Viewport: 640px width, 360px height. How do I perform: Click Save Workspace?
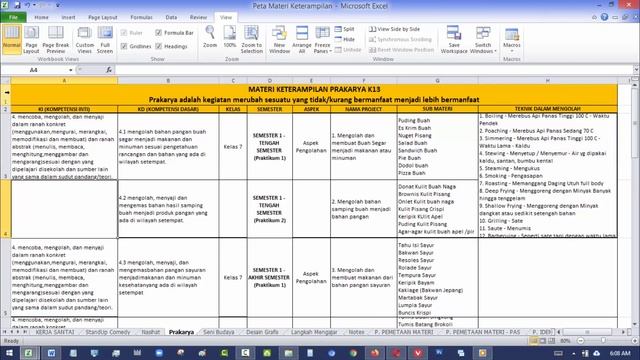454,39
